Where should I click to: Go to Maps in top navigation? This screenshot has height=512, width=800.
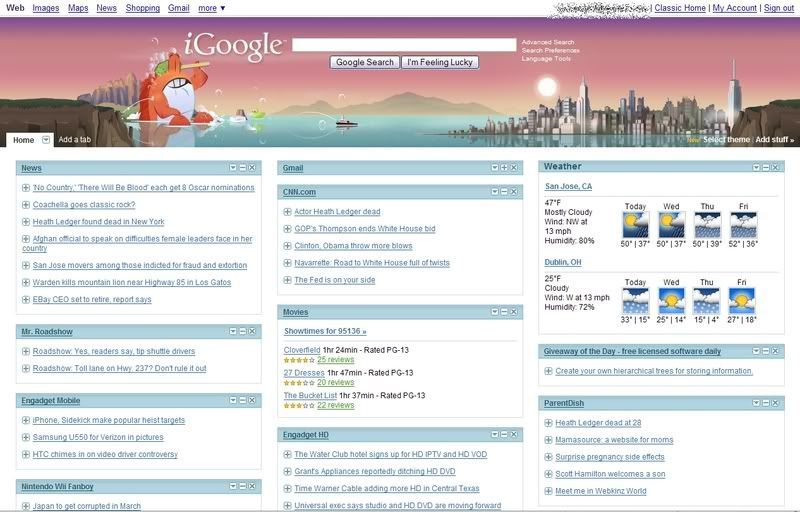[78, 8]
